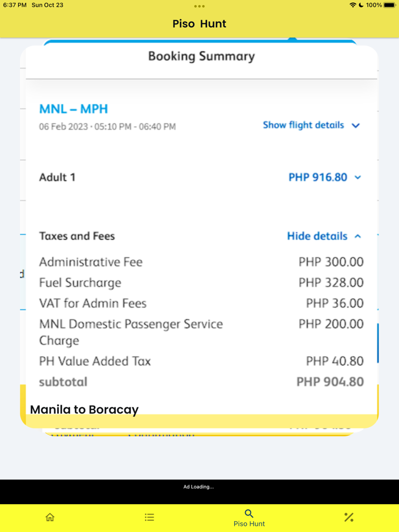Expand Show flight details for MNL – MPH
The height and width of the screenshot is (532, 399).
(303, 125)
